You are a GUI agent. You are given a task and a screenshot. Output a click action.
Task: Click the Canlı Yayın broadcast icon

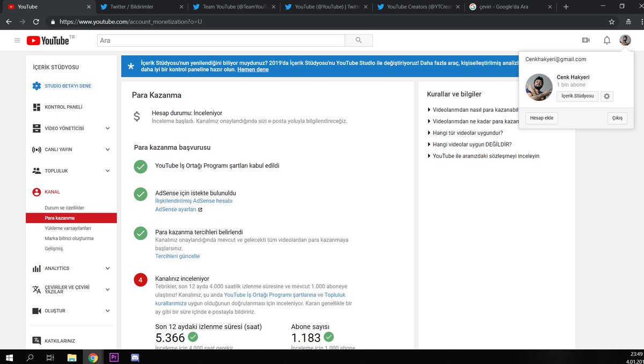(36, 149)
